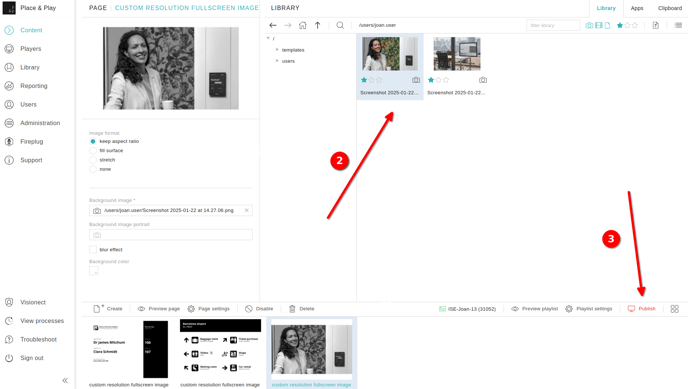Click the Background image path field

coord(171,211)
